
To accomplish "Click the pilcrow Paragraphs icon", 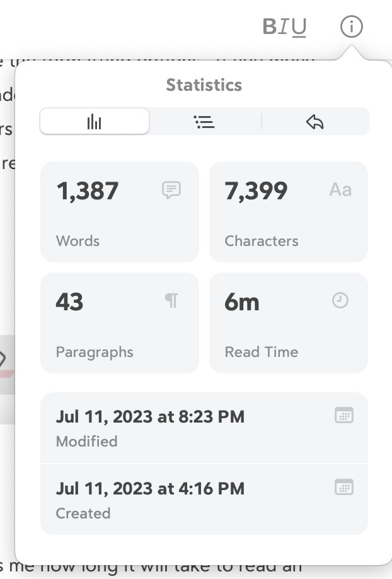I will [x=171, y=301].
